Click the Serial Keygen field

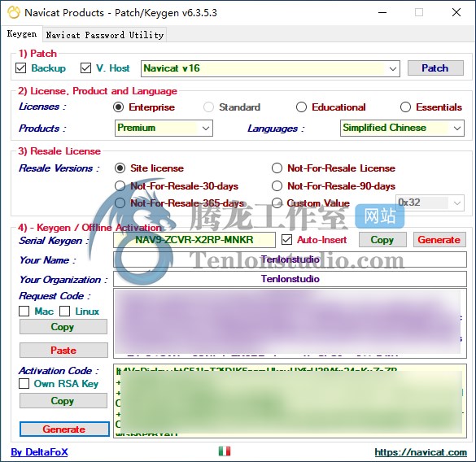[x=194, y=240]
